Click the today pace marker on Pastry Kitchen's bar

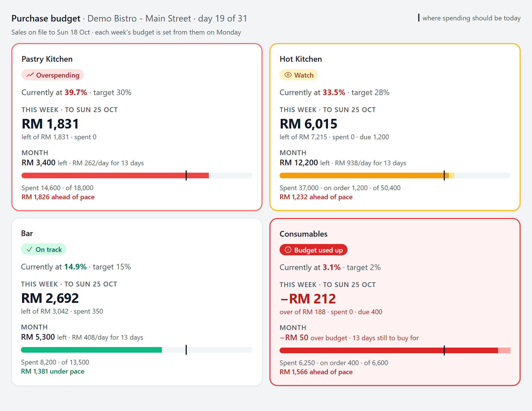[186, 175]
